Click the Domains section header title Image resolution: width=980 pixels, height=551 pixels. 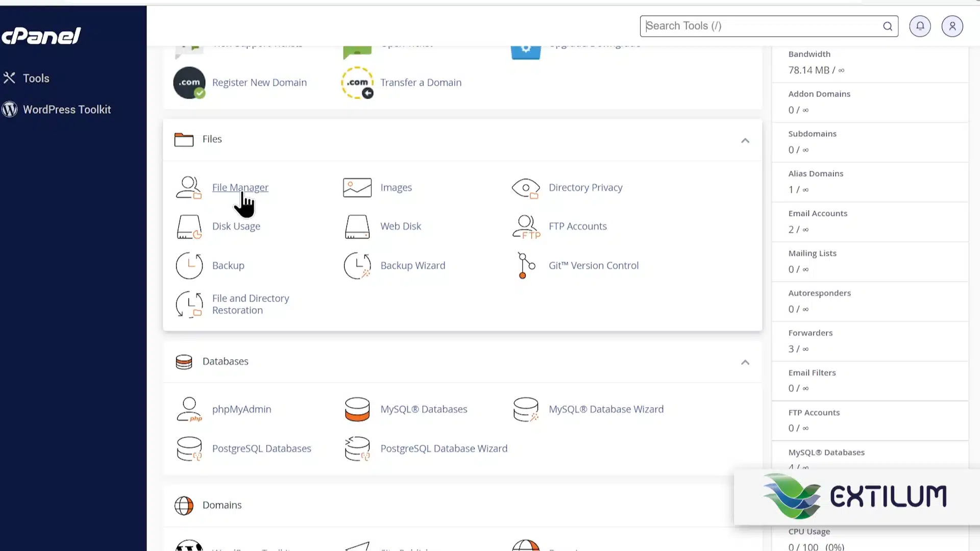coord(222,506)
